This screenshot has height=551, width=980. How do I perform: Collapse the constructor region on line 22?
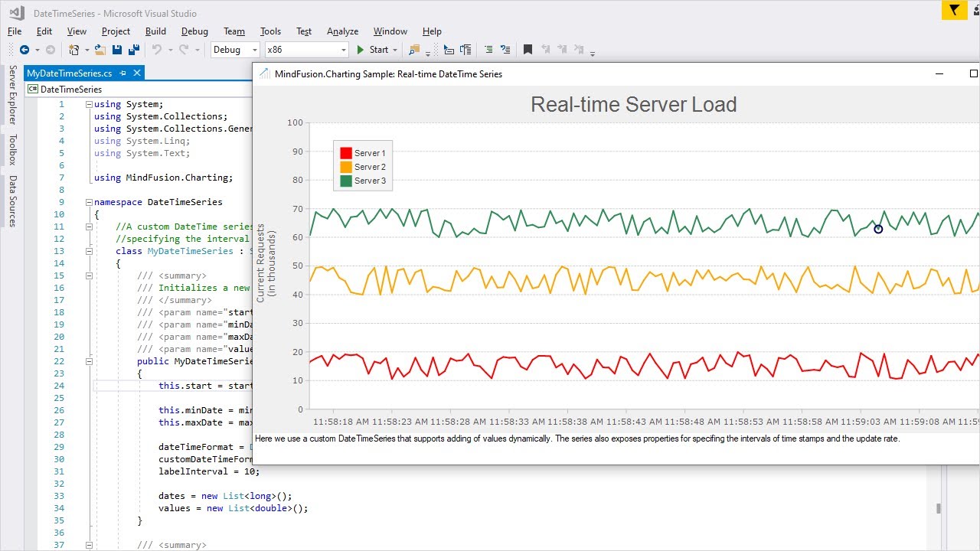(89, 361)
